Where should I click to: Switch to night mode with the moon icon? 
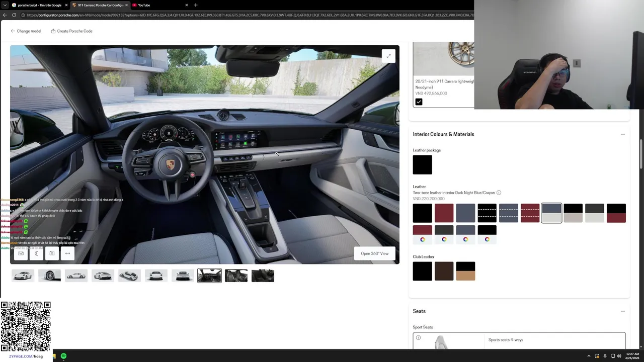[x=36, y=253]
